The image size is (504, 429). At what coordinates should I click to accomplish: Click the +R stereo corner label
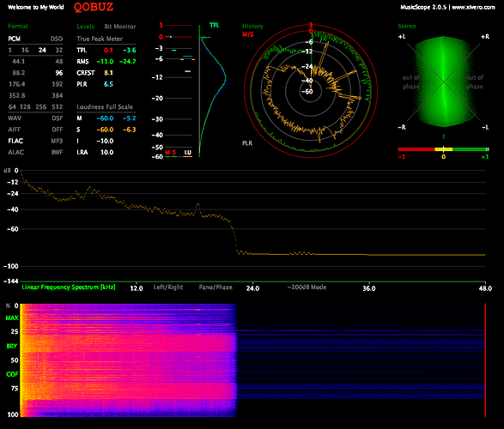(x=485, y=37)
